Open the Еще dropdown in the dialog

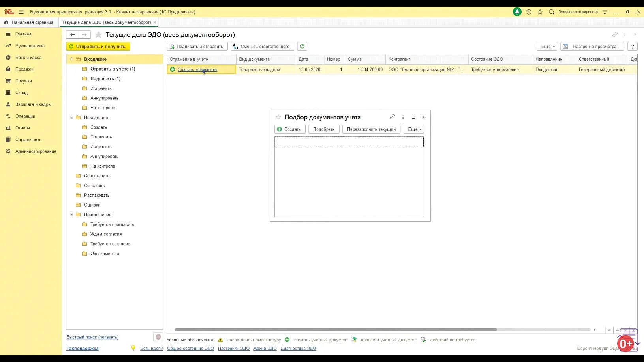tap(414, 129)
